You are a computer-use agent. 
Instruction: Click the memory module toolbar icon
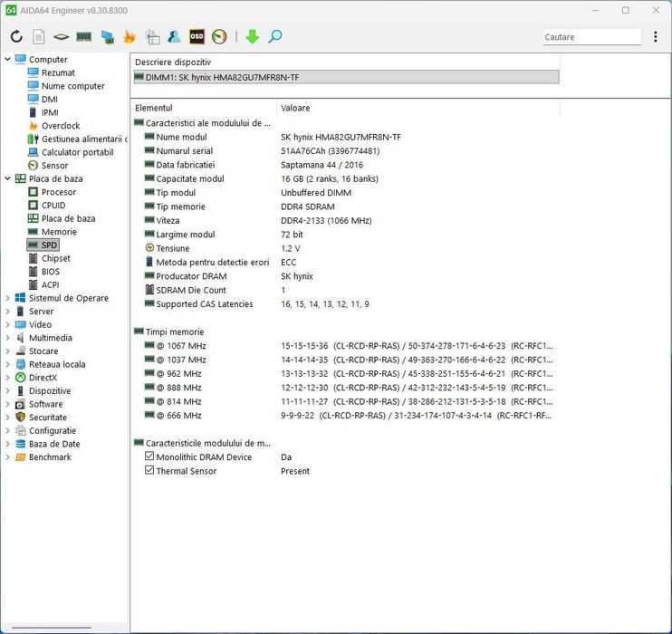coord(83,37)
